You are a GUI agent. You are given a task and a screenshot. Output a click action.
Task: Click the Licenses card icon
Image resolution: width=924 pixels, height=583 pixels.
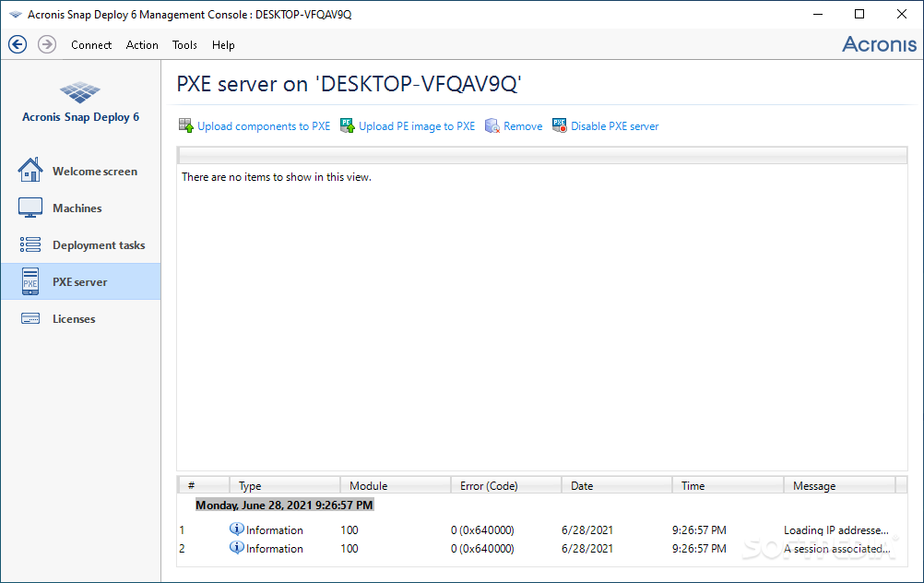(x=30, y=318)
